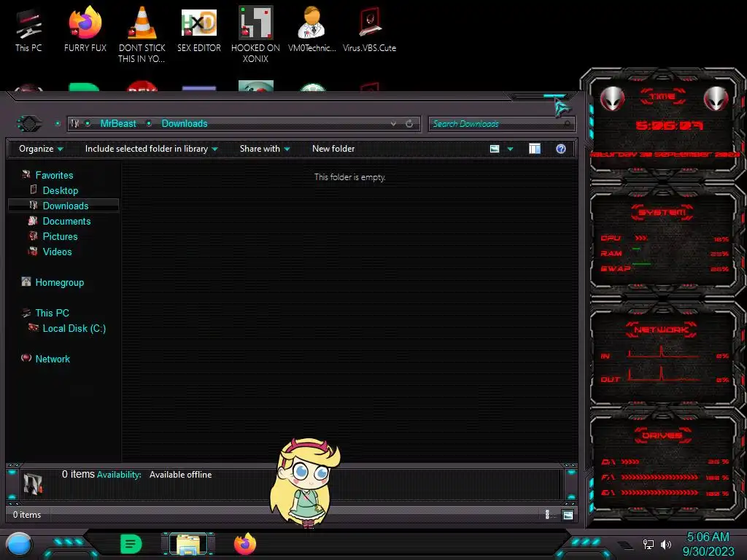This screenshot has height=560, width=747.
Task: Open the SEX EDITOR HxD icon
Action: click(x=199, y=29)
